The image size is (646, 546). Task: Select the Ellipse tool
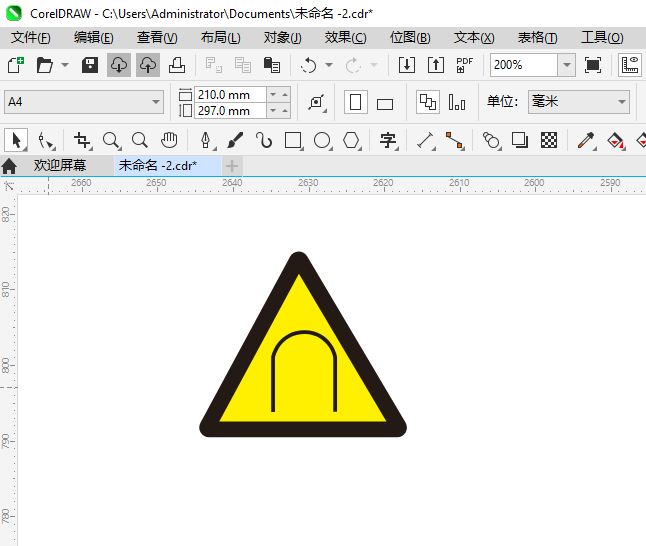point(323,140)
